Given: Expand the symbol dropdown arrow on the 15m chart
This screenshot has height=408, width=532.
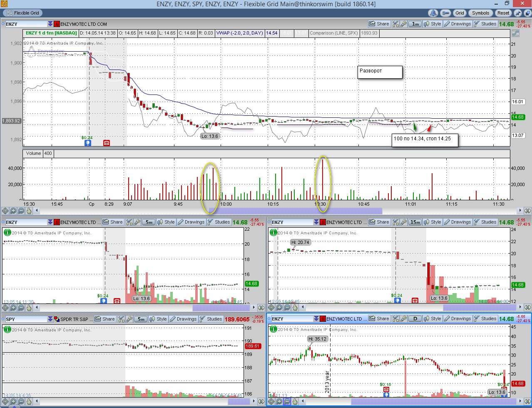Looking at the screenshot, I should [316, 222].
